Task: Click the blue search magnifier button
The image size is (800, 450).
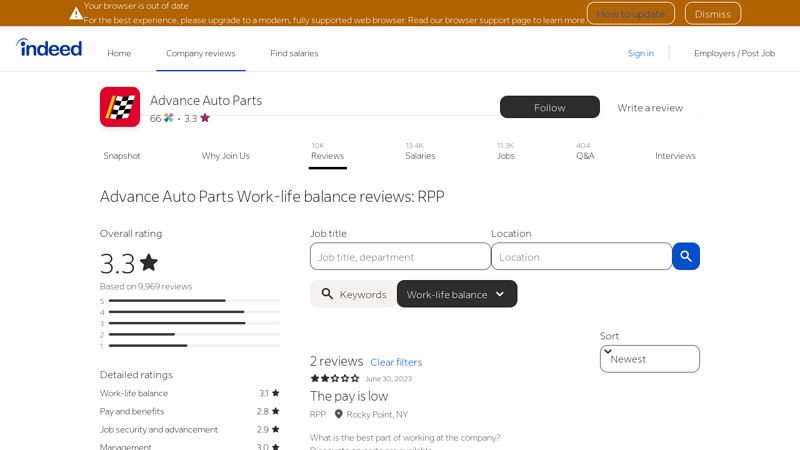Action: [x=686, y=256]
